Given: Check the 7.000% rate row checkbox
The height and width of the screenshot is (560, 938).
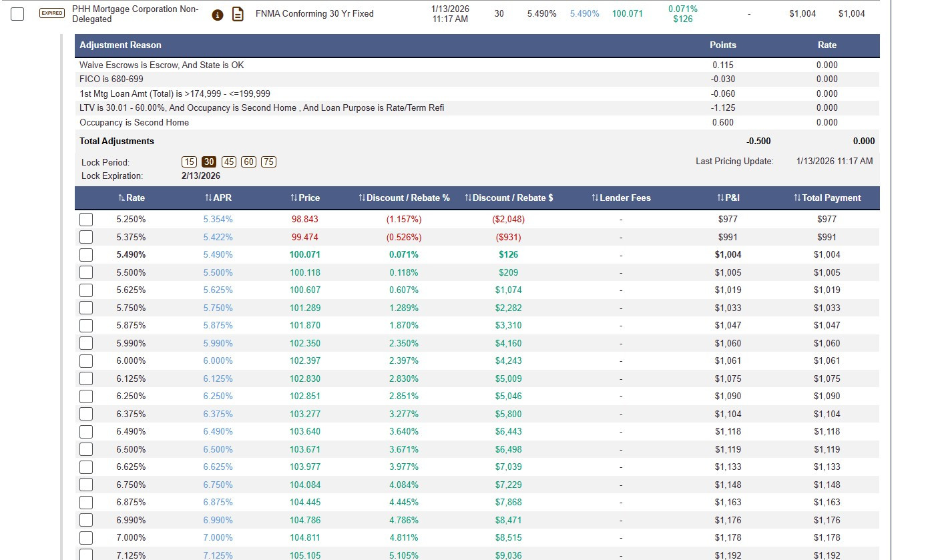Looking at the screenshot, I should point(86,537).
